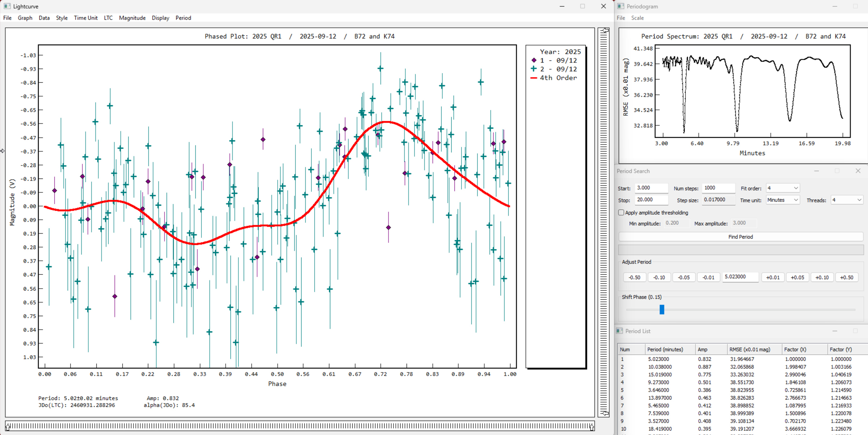Click the Stop period input field

click(x=651, y=200)
